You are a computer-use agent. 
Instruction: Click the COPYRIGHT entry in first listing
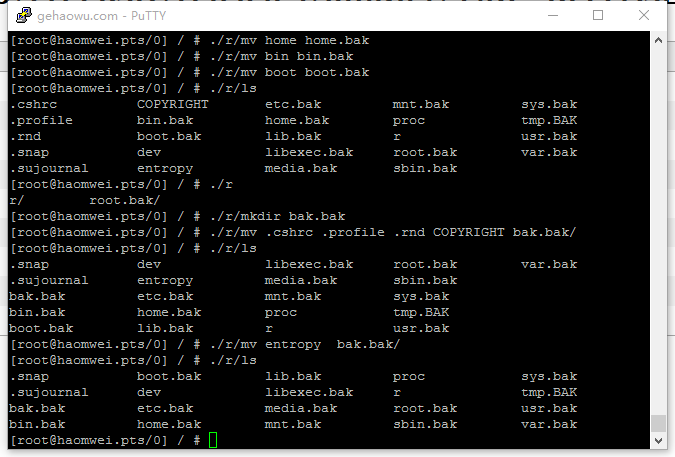172,104
